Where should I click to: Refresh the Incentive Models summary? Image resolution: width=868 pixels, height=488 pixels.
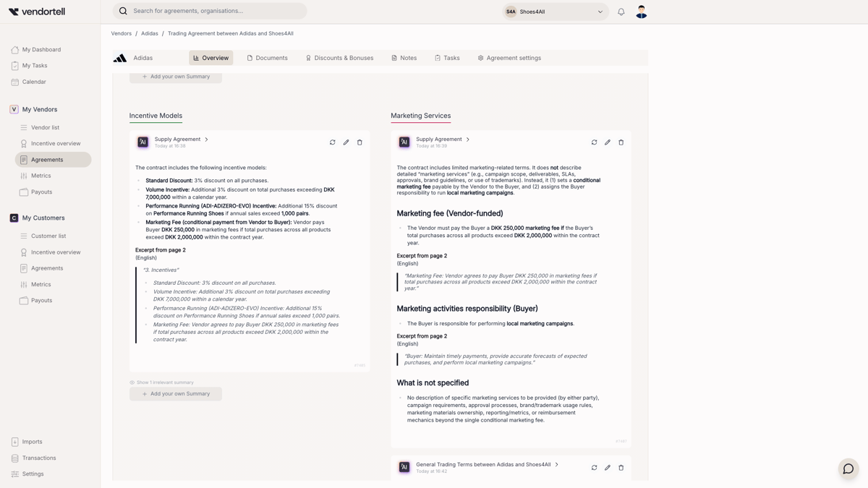333,142
